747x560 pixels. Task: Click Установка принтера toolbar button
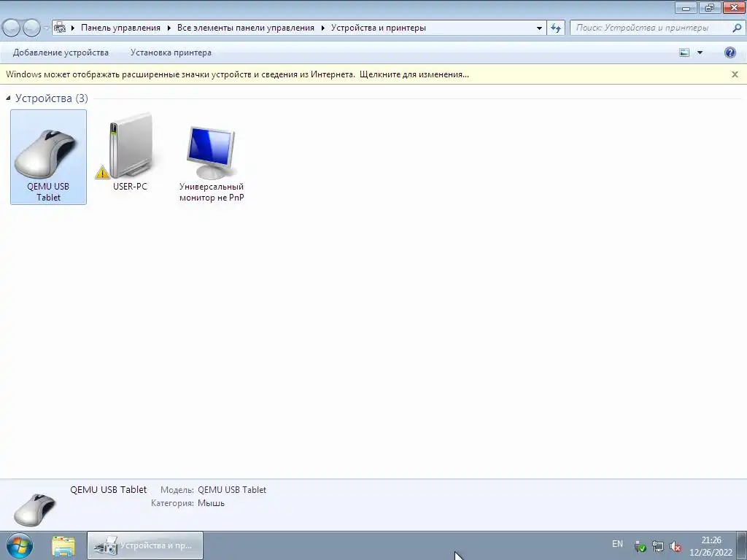(x=171, y=52)
